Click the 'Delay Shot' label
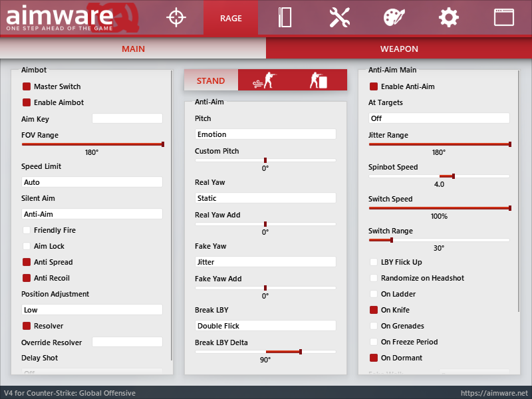This screenshot has width=532, height=399. pos(39,358)
